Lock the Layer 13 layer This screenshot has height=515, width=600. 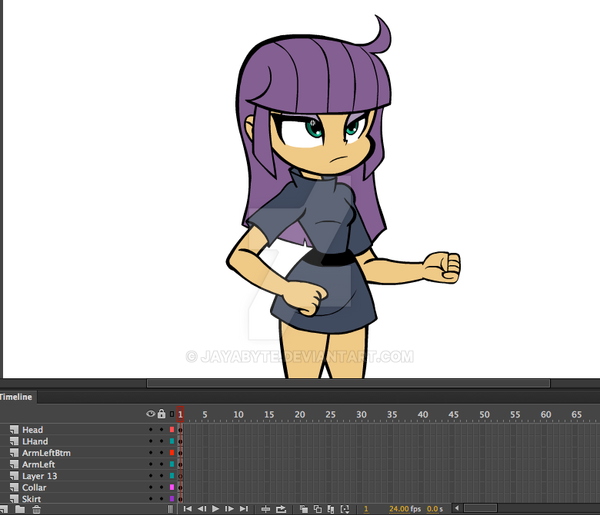[161, 476]
